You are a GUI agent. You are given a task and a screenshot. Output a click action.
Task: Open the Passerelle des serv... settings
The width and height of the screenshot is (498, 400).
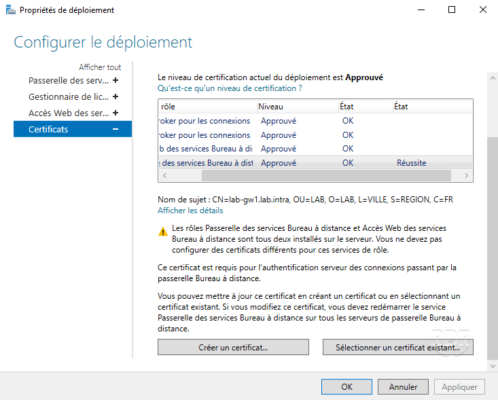68,80
